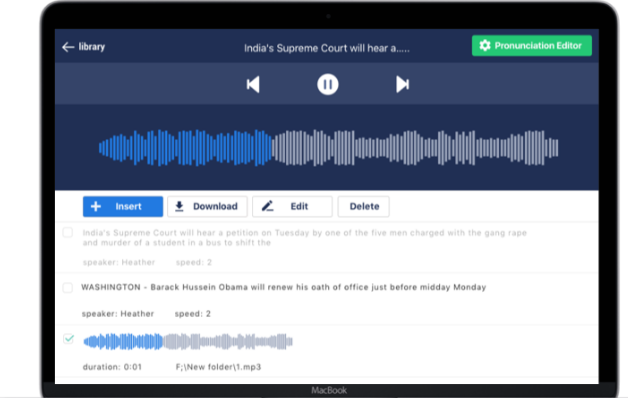The image size is (628, 398).
Task: Delete the selected item
Action: 363,207
